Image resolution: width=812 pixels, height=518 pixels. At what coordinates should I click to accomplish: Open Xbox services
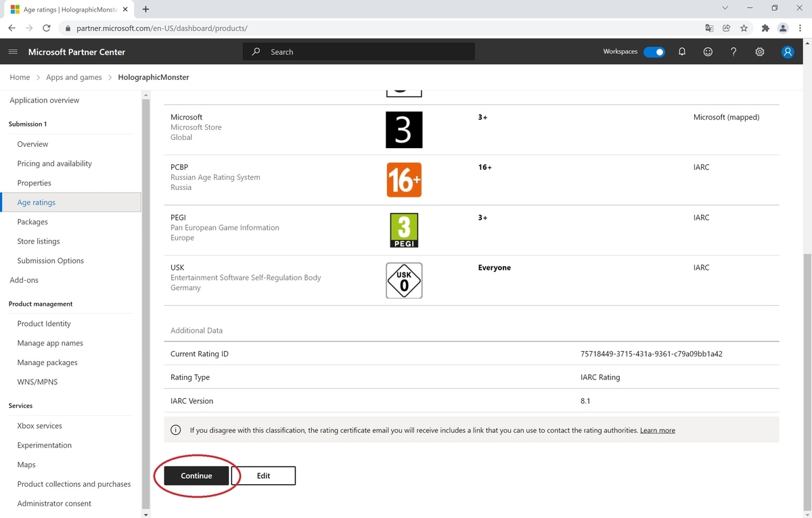pos(39,426)
